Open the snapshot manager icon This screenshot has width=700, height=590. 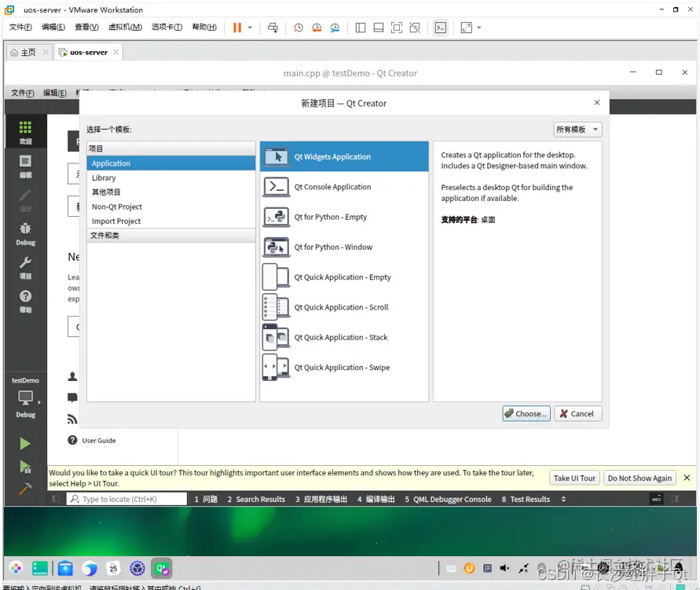(335, 27)
